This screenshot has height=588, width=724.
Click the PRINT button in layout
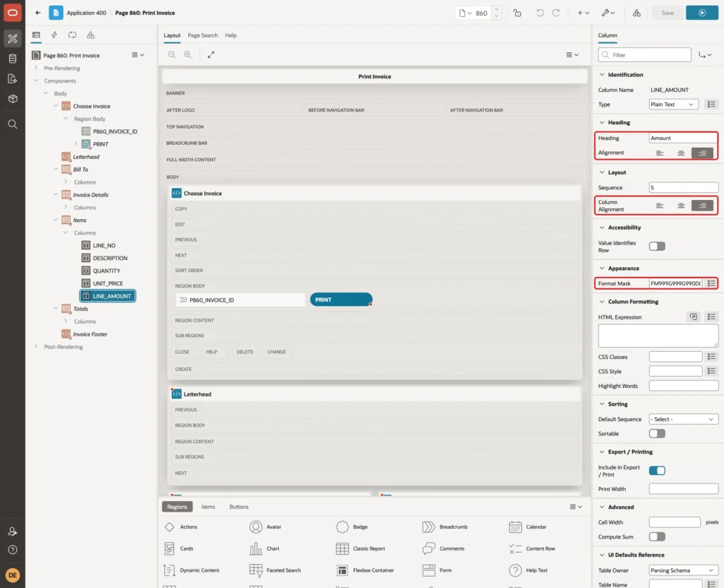point(341,300)
